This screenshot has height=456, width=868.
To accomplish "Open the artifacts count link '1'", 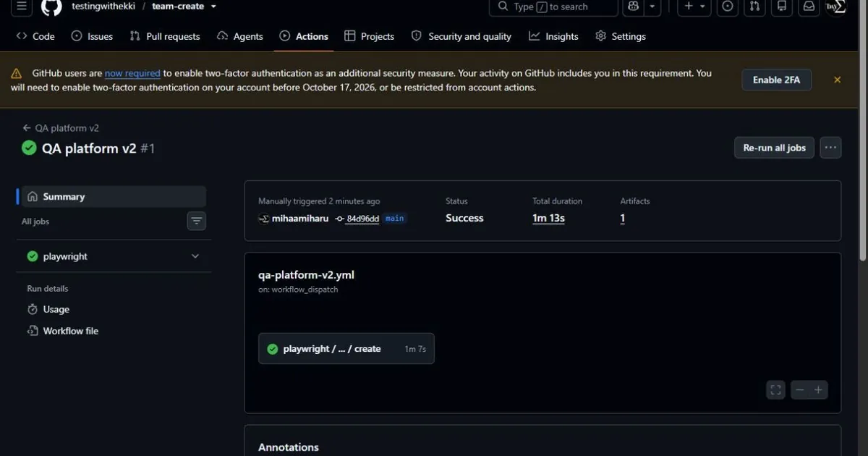I will [x=623, y=218].
